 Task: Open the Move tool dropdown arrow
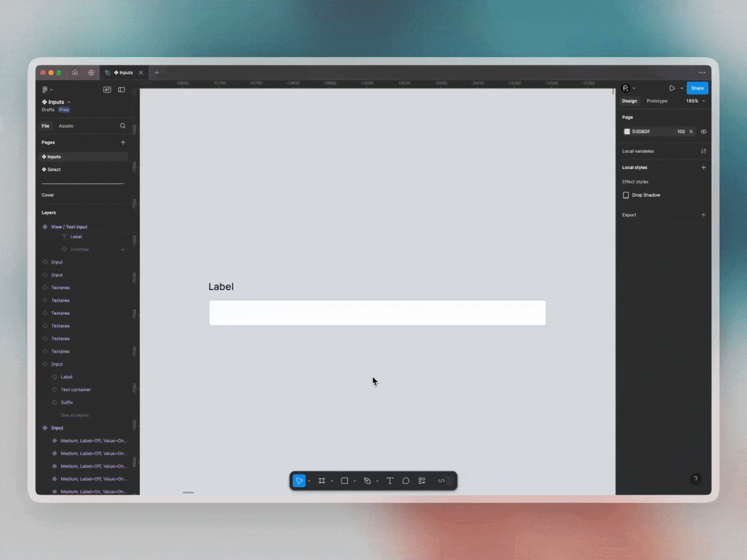(309, 481)
